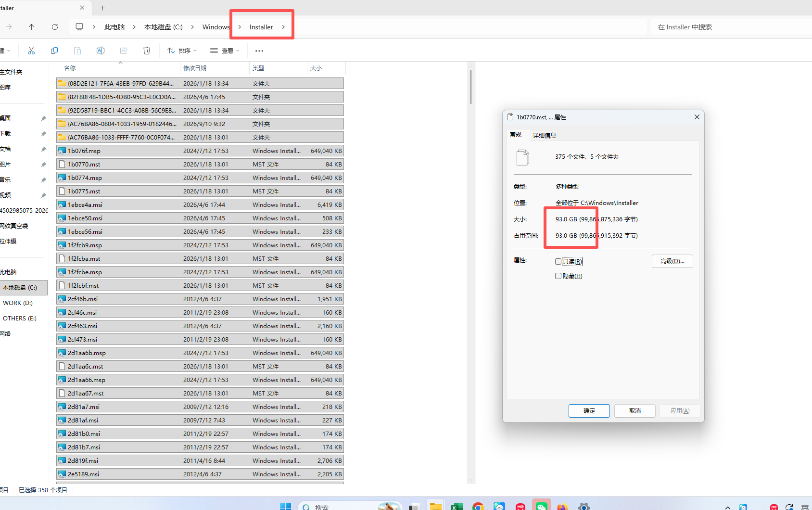Go up one folder level with the up arrow

[32, 27]
